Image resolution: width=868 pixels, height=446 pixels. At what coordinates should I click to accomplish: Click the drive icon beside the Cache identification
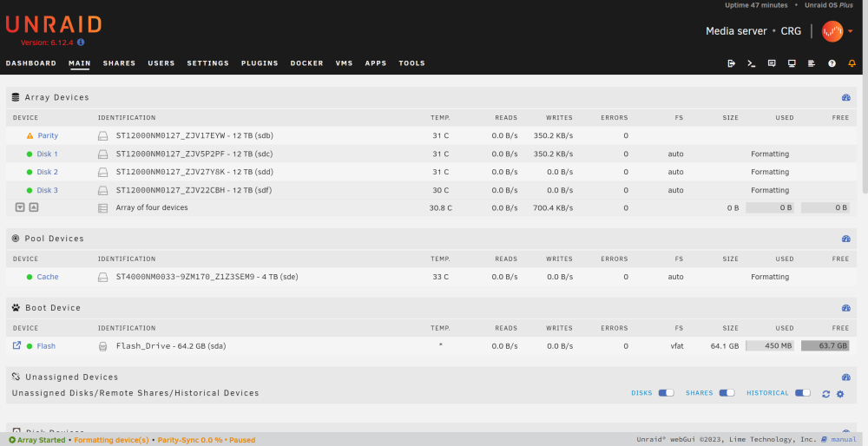tap(103, 277)
